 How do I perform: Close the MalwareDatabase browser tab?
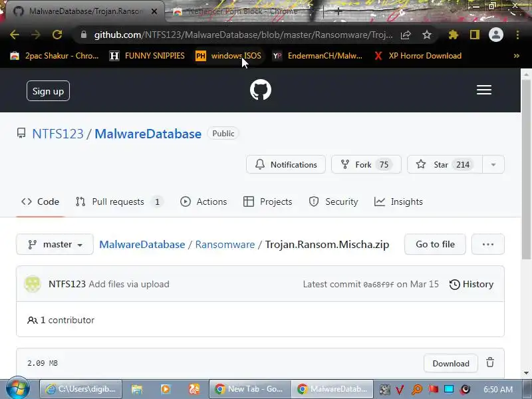coord(154,11)
